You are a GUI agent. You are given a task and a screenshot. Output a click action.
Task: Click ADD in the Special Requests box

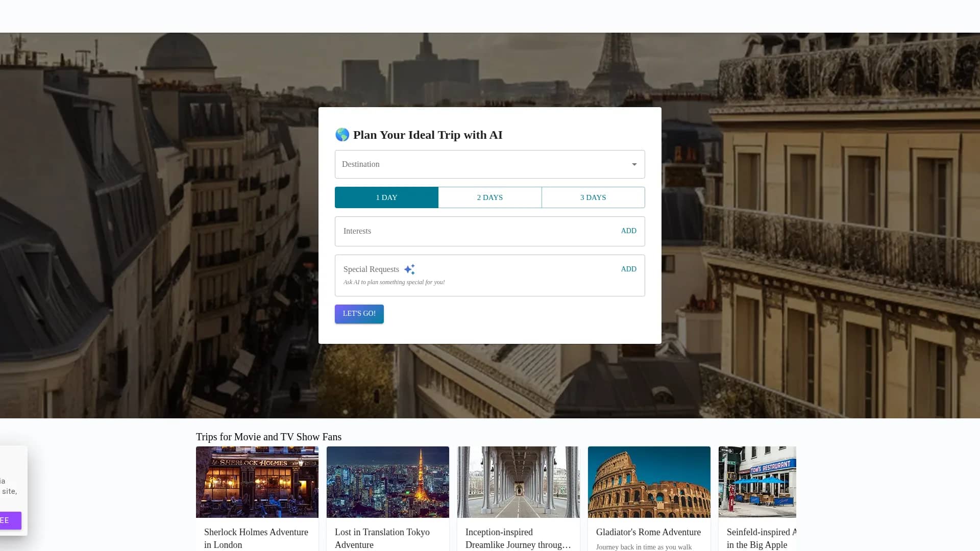pos(628,269)
